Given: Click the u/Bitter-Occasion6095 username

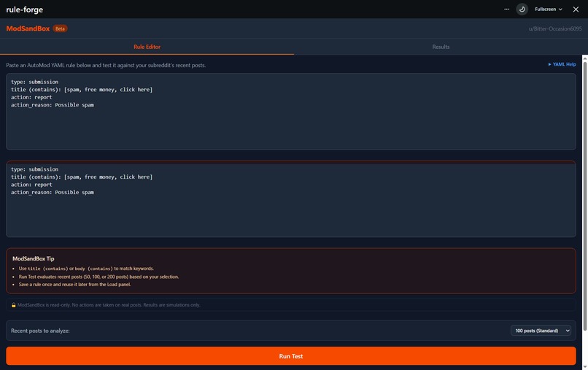Looking at the screenshot, I should tap(555, 28).
